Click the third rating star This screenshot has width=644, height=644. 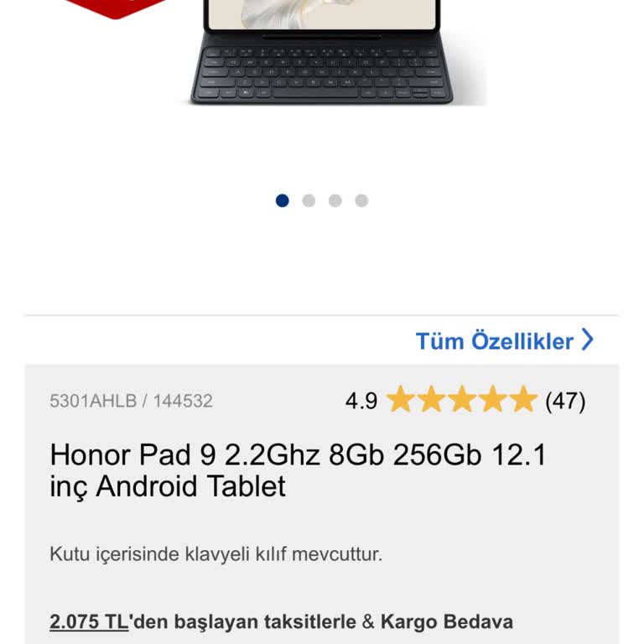click(462, 399)
